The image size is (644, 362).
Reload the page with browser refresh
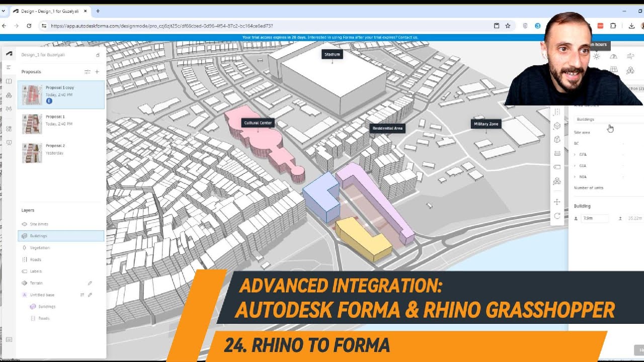29,26
